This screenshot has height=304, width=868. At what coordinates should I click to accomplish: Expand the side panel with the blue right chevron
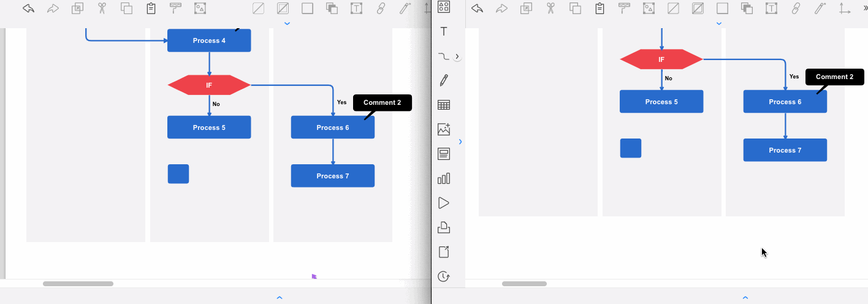point(460,142)
